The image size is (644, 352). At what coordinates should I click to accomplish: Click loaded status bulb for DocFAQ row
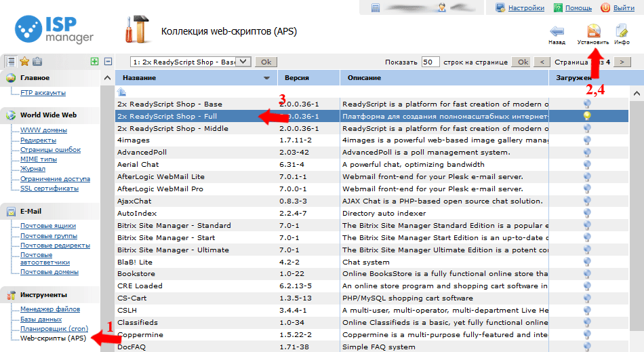[587, 347]
